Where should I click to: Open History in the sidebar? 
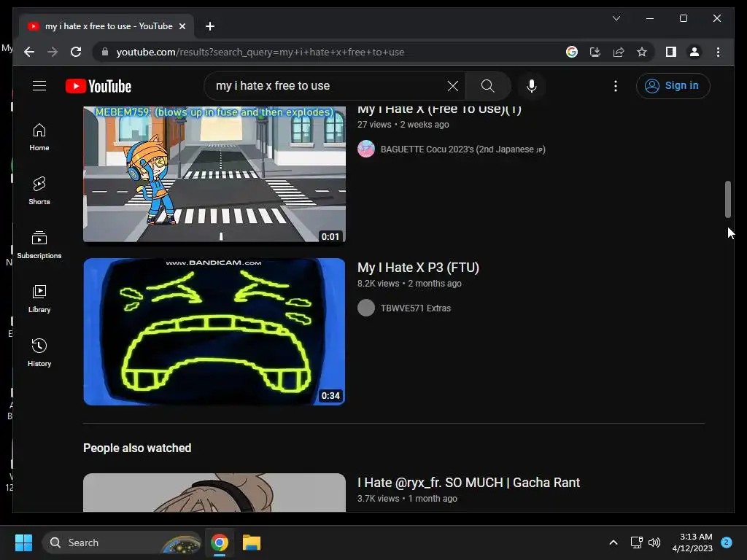(x=39, y=353)
